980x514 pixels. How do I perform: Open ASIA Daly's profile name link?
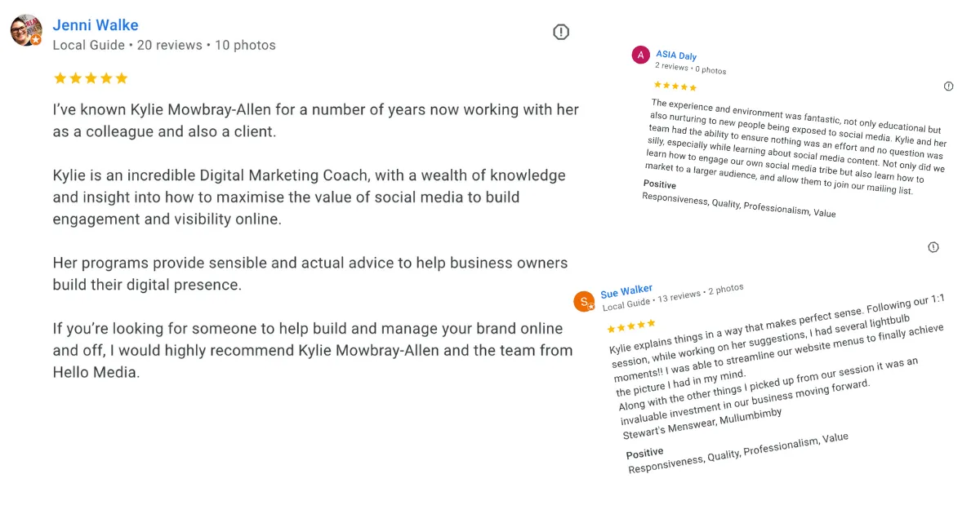676,56
